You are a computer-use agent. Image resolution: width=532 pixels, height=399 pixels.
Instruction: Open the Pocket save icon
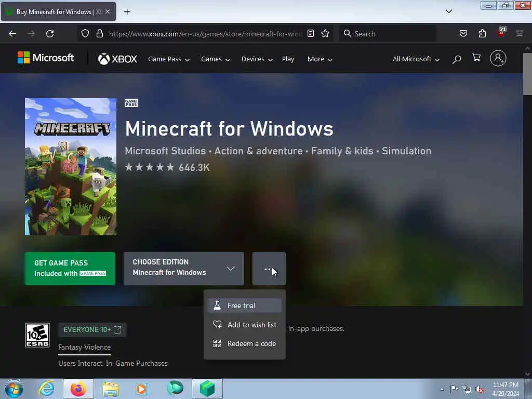tap(463, 33)
